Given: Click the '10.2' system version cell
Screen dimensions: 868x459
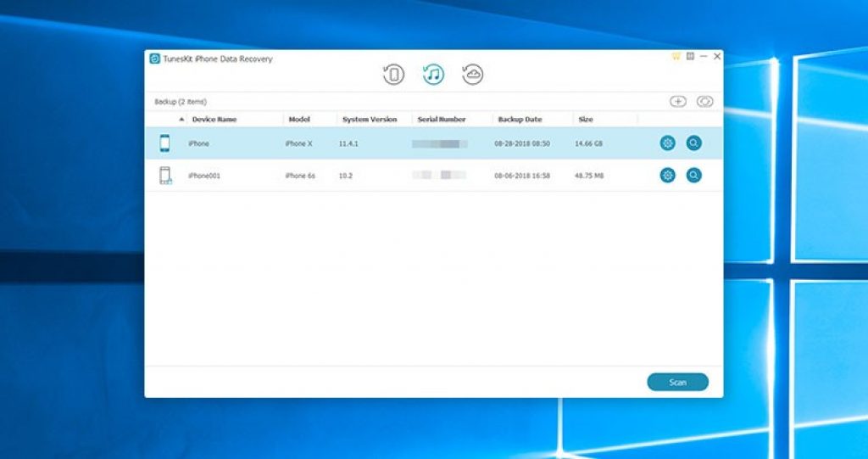Looking at the screenshot, I should [345, 176].
